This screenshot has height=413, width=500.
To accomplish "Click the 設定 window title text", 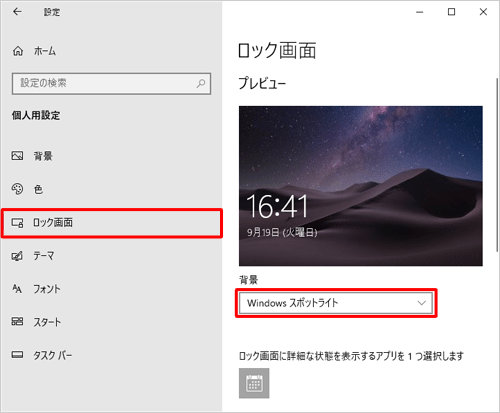I will tap(52, 12).
